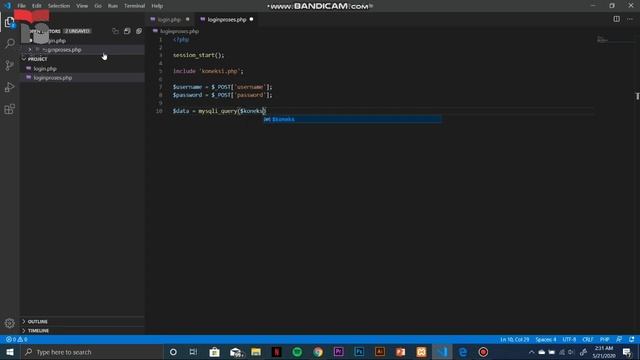Open the Selection menu
This screenshot has height=360, width=640.
[x=59, y=6]
